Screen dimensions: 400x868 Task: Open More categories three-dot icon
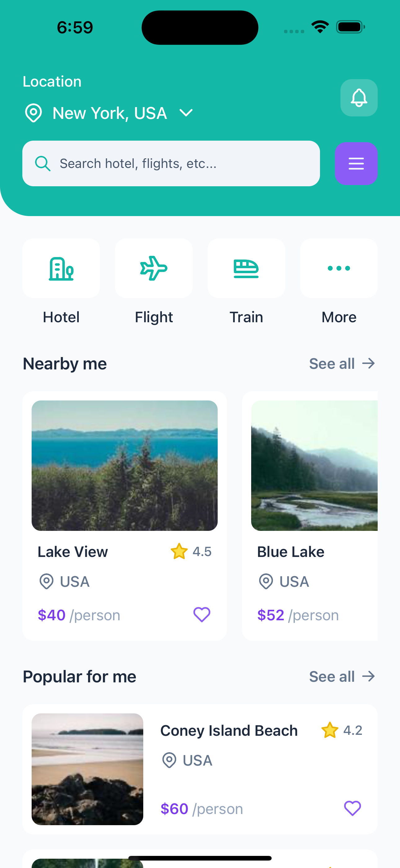[339, 268]
